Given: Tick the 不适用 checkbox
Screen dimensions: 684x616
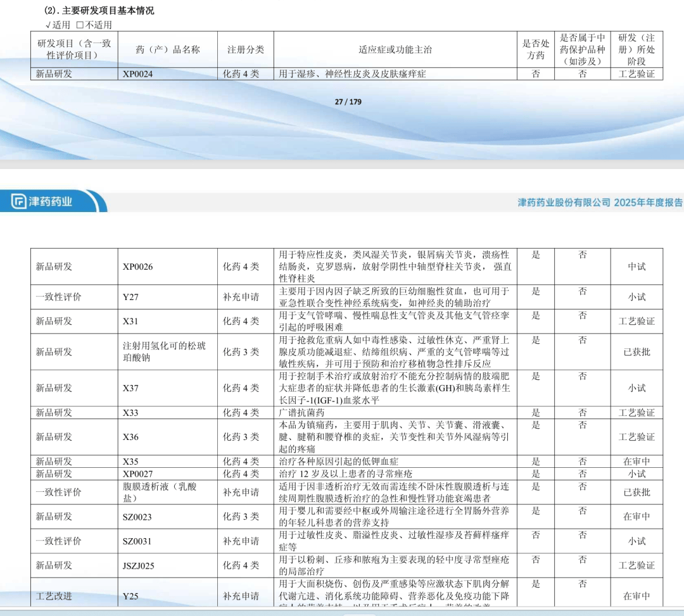Looking at the screenshot, I should (80, 25).
